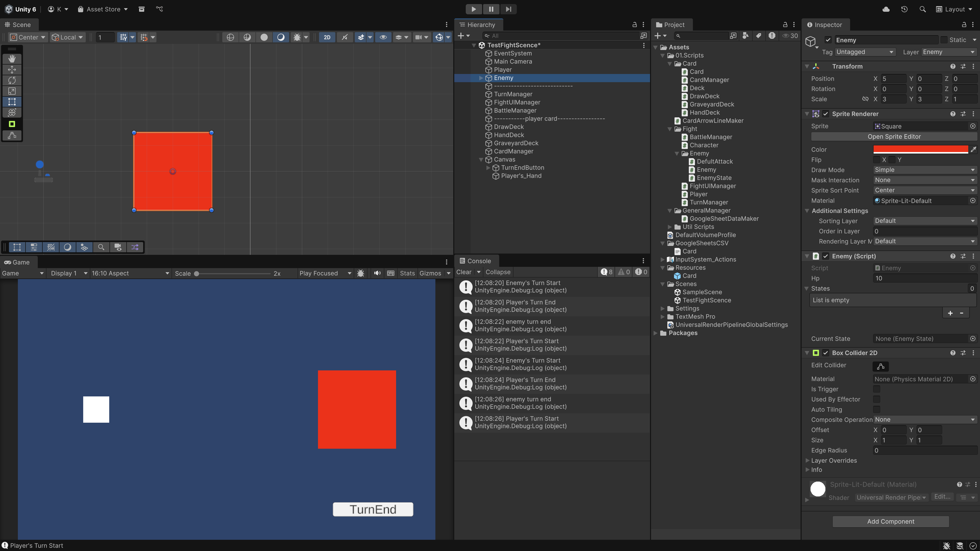
Task: Start Play mode with the play button
Action: [474, 9]
